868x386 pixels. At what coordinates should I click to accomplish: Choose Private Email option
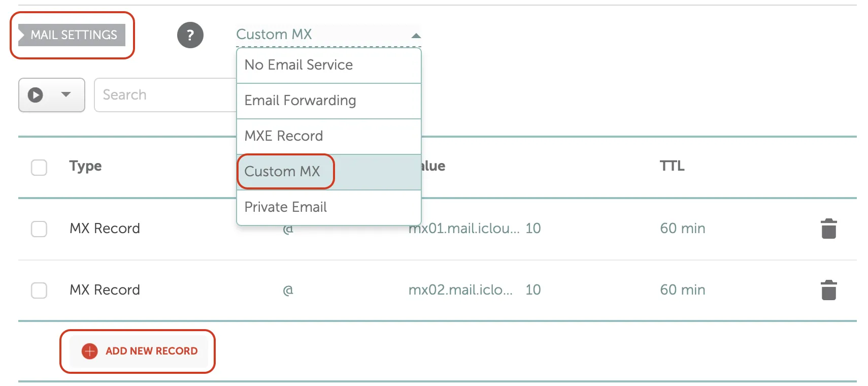(x=329, y=207)
